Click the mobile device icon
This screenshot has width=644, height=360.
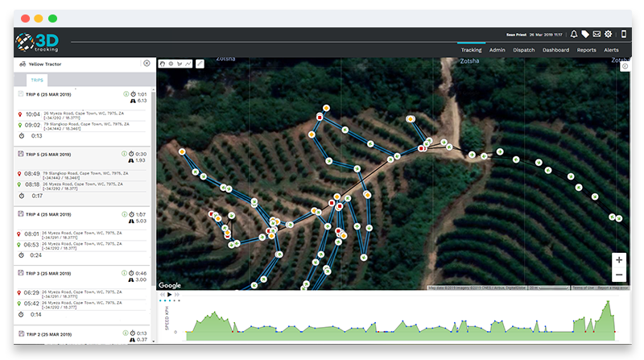623,35
